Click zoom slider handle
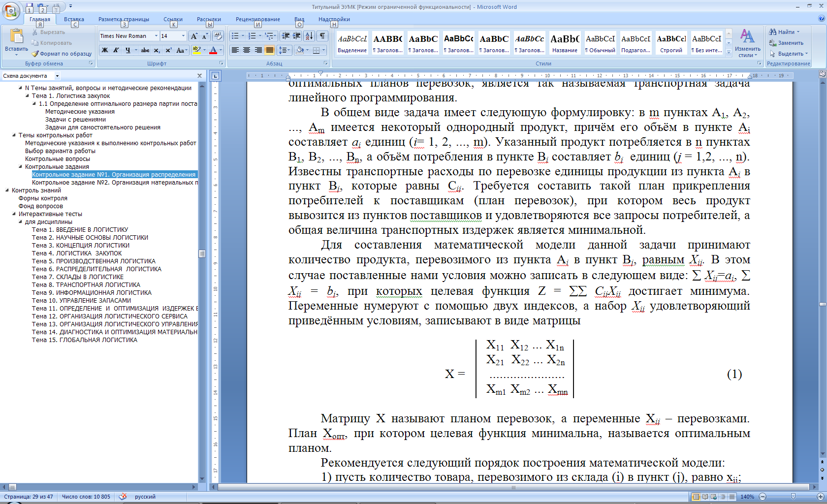The image size is (827, 504). point(793,497)
